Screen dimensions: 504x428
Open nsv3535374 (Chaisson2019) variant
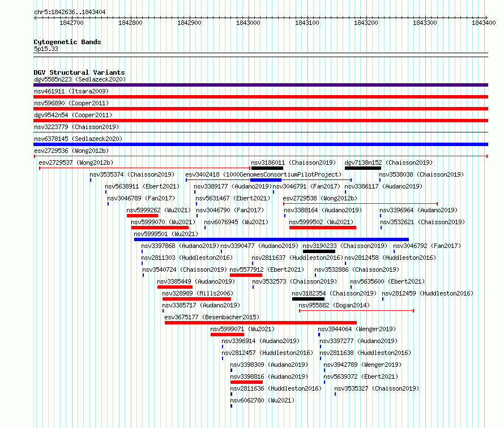pos(132,174)
